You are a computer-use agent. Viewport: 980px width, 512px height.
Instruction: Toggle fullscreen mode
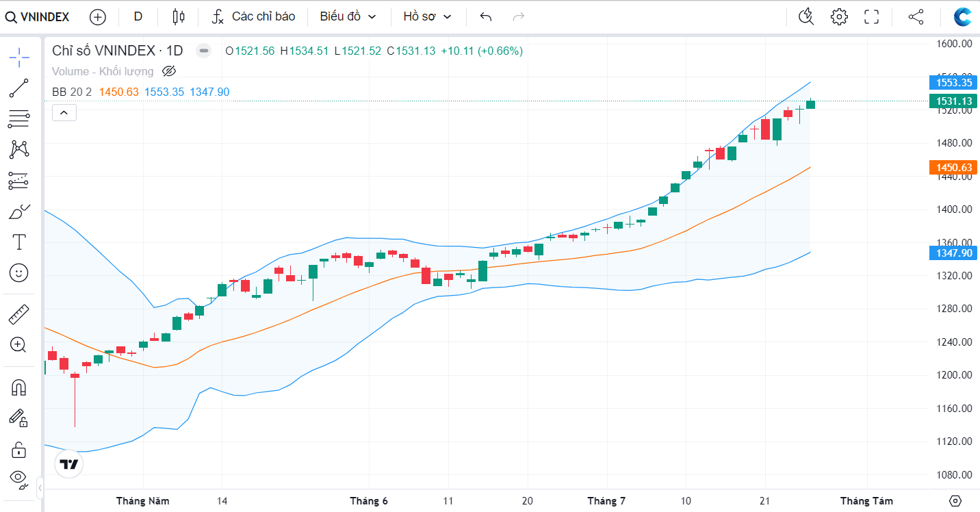pyautogui.click(x=871, y=16)
